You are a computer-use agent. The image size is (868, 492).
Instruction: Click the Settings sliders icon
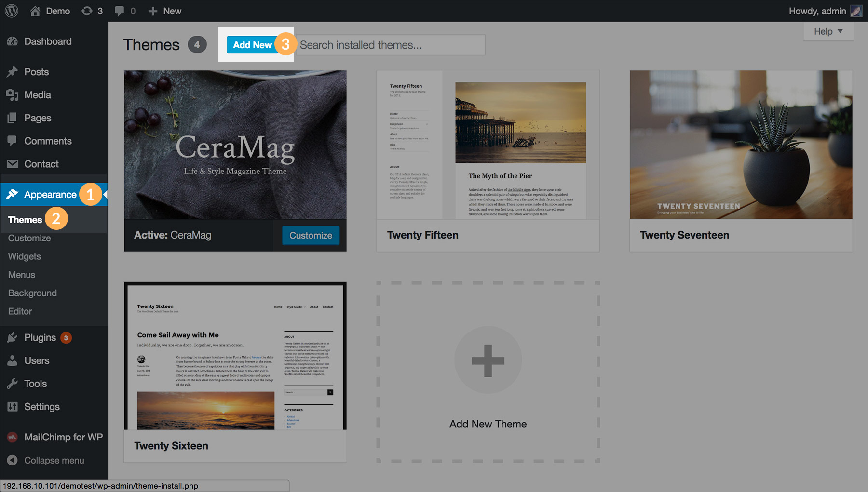[x=13, y=407]
